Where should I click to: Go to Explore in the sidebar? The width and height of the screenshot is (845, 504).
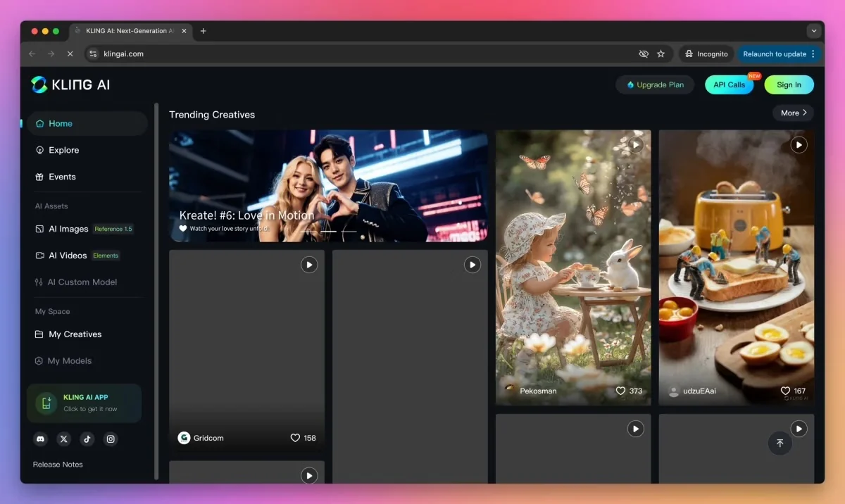(63, 150)
